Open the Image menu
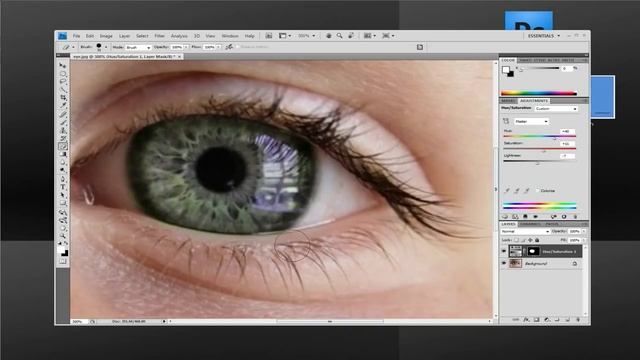This screenshot has width=640, height=360. click(x=106, y=36)
